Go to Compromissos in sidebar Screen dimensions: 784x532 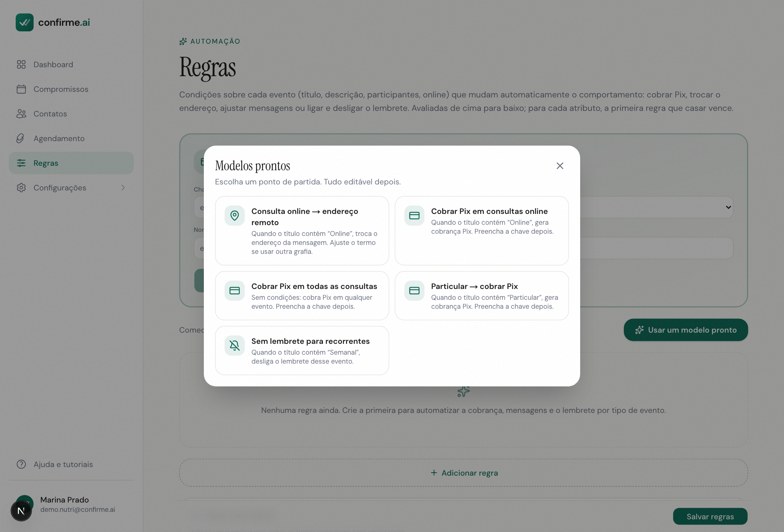point(71,89)
